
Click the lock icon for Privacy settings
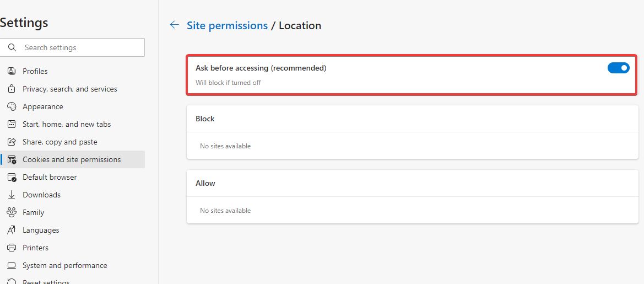[12, 89]
